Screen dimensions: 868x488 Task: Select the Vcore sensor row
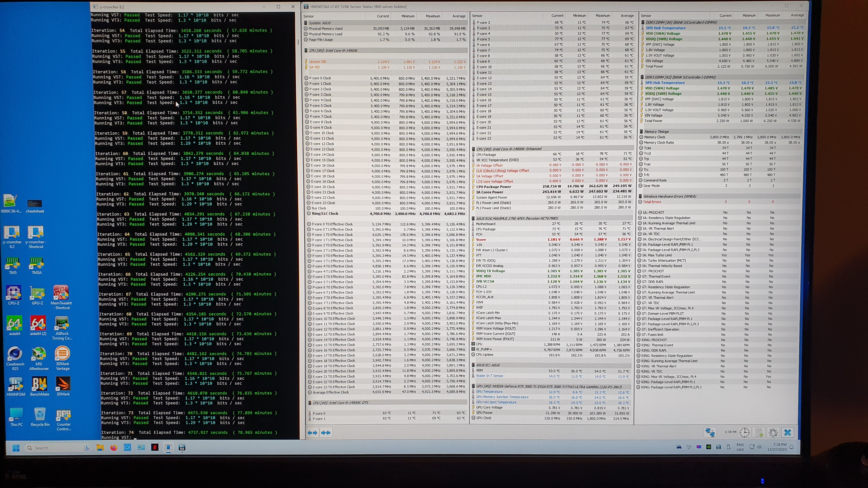point(552,239)
